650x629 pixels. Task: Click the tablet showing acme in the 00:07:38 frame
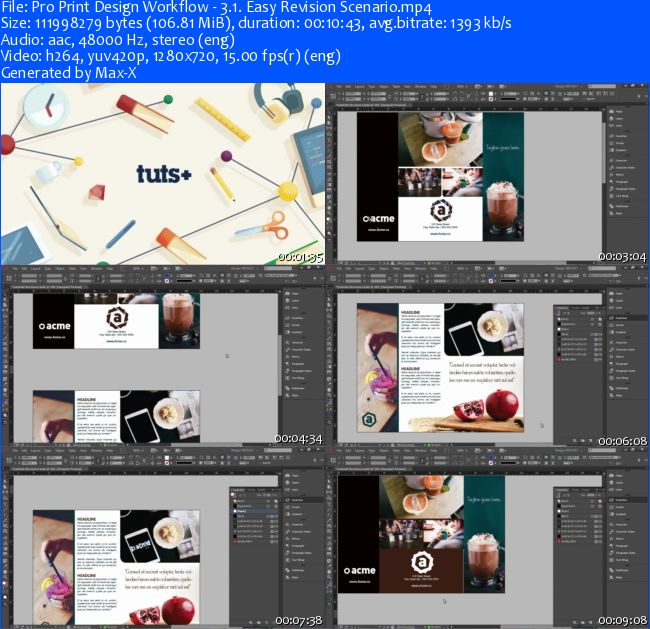coord(140,544)
